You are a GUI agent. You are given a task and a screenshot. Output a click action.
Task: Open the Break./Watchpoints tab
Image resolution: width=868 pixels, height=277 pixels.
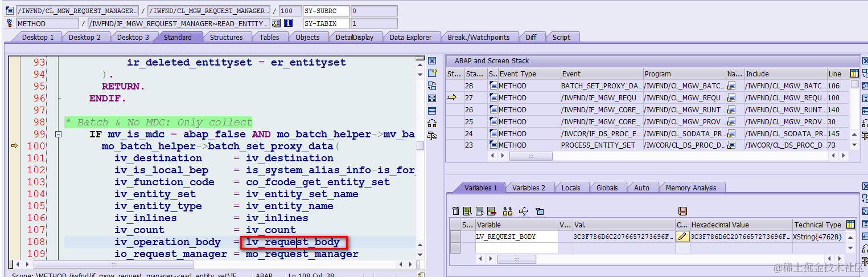(478, 37)
